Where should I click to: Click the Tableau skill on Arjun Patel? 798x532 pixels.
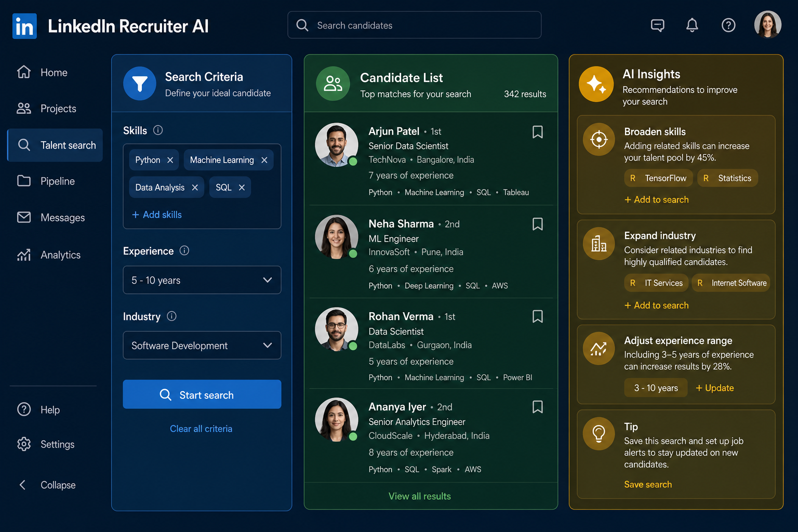point(516,192)
